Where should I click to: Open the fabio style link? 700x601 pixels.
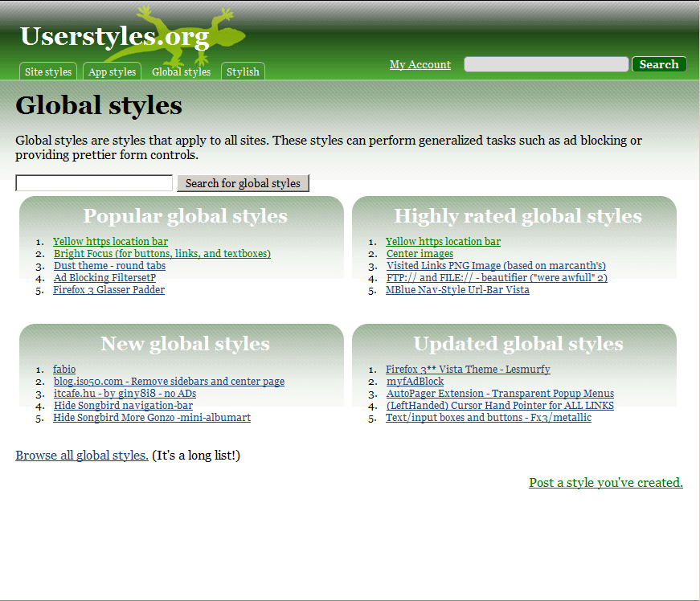pyautogui.click(x=64, y=370)
